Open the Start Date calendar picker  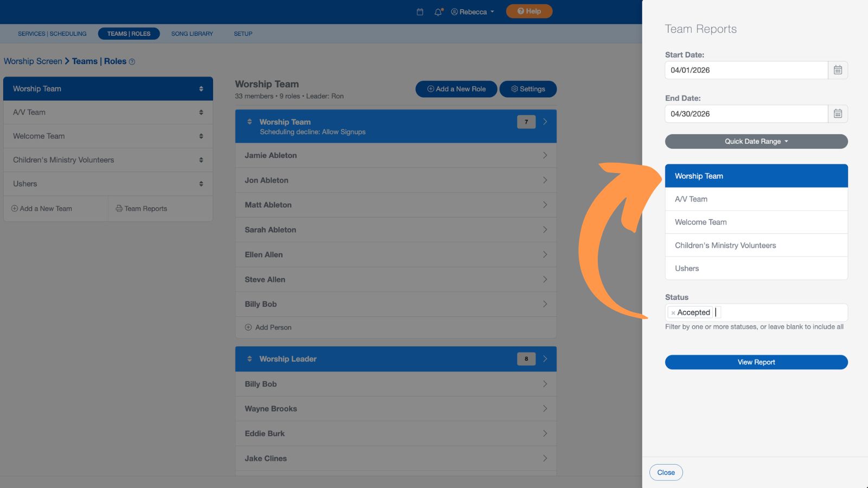pos(838,70)
